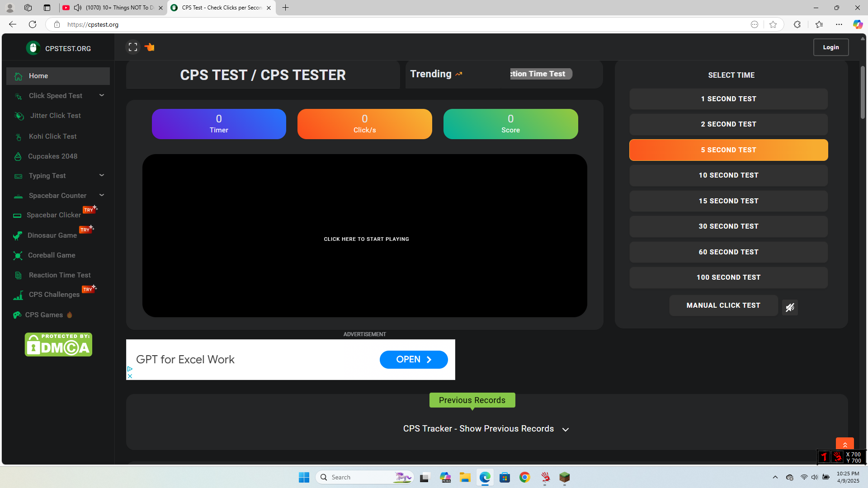Open the browser profile icon
This screenshot has width=868, height=488.
9,8
